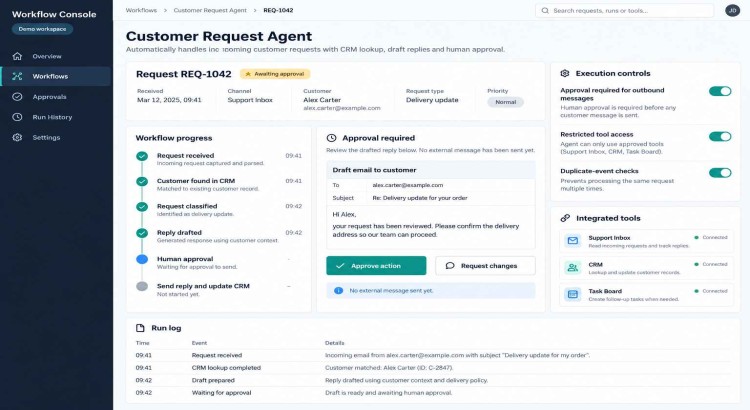Click the Mar 12, 2025, 09:41 received date
The image size is (750, 410).
click(x=169, y=100)
